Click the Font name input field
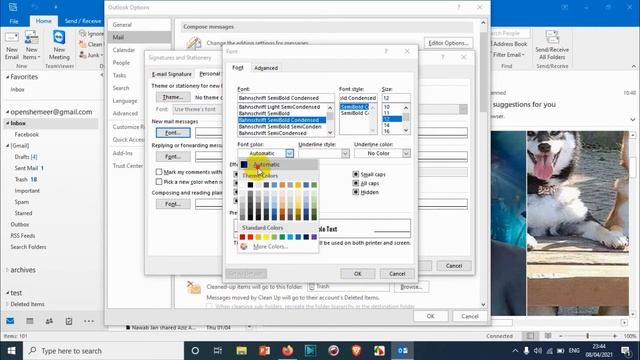 coord(286,98)
